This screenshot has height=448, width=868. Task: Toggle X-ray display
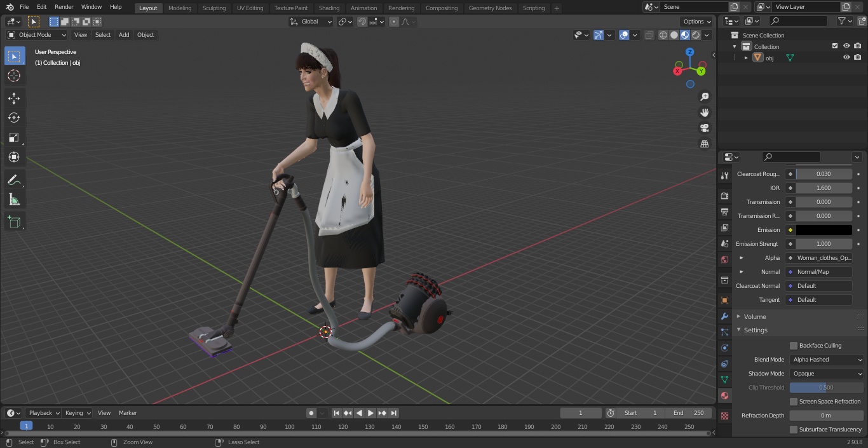[649, 35]
